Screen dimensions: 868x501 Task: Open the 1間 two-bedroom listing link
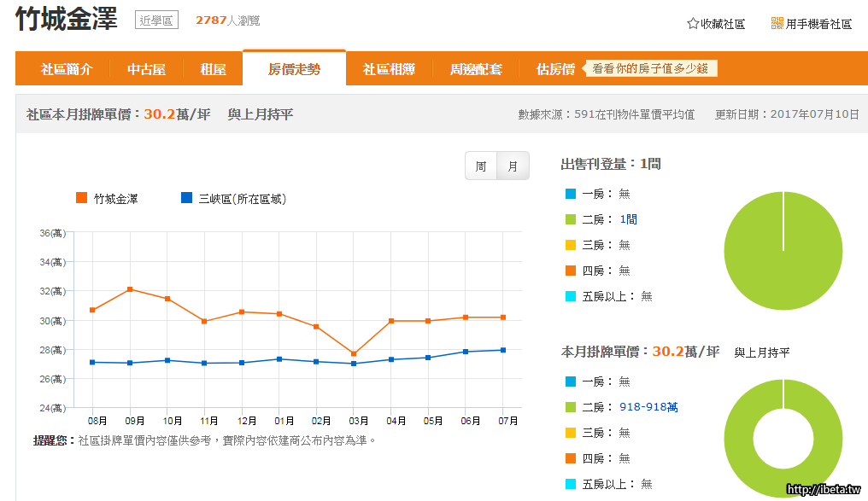[x=628, y=219]
